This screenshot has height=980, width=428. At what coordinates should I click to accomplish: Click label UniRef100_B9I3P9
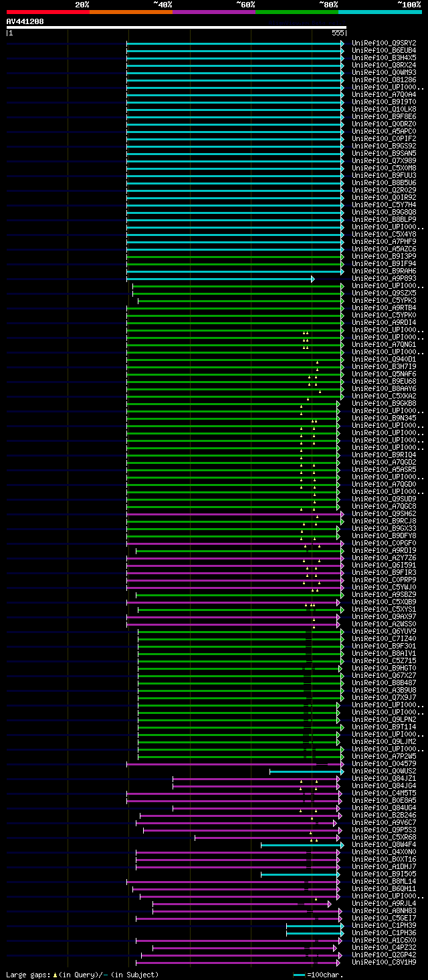click(384, 256)
